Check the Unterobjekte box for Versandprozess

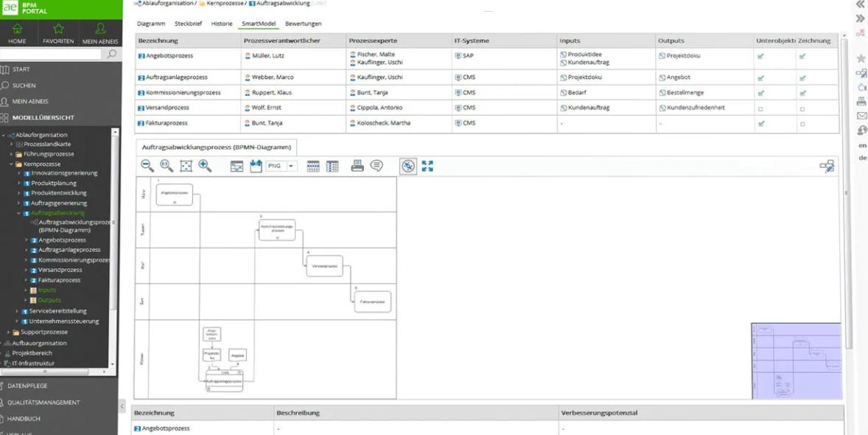coord(760,108)
